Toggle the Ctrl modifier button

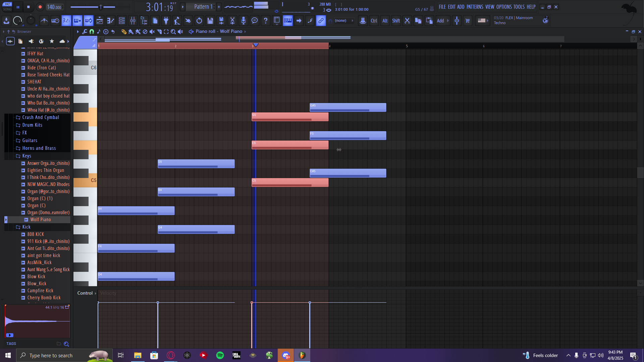[374, 21]
